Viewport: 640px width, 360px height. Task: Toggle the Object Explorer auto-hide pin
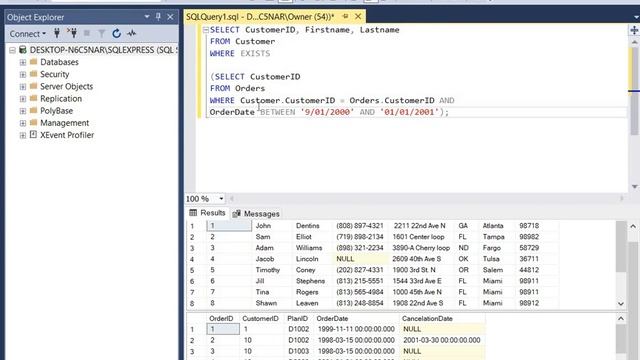[158, 17]
